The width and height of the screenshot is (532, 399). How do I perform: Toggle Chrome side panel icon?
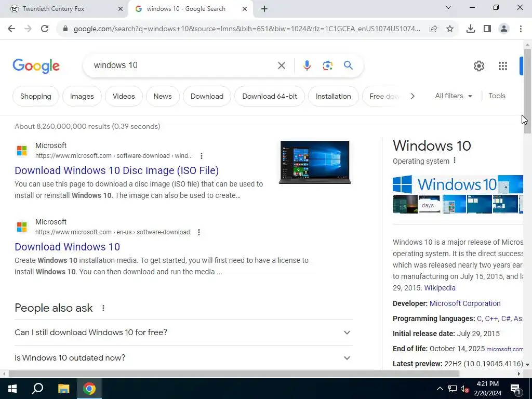click(487, 29)
